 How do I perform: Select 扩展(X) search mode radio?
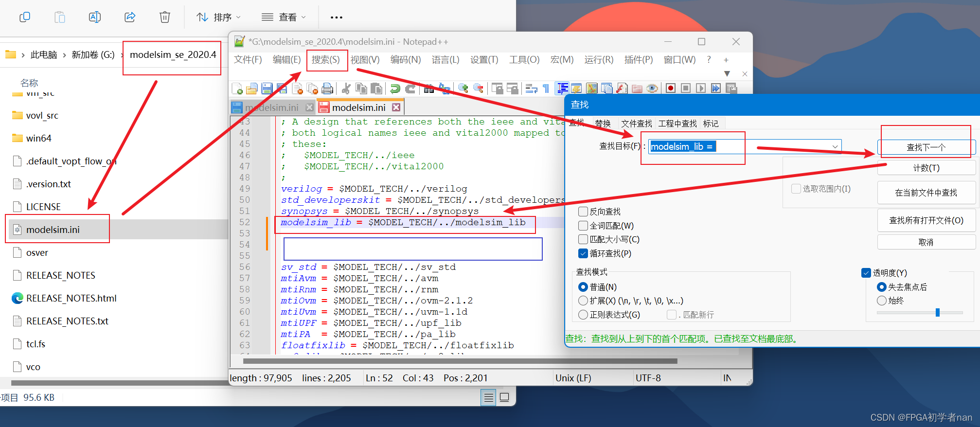point(583,301)
